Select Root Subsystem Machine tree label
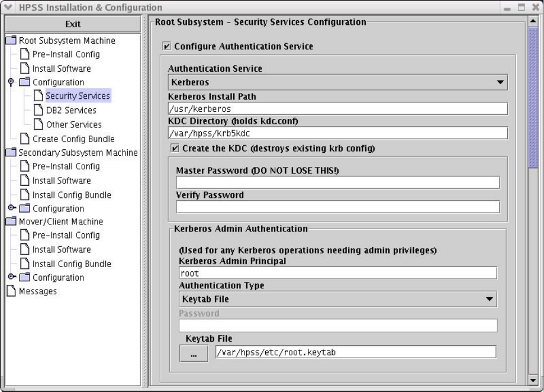 67,41
